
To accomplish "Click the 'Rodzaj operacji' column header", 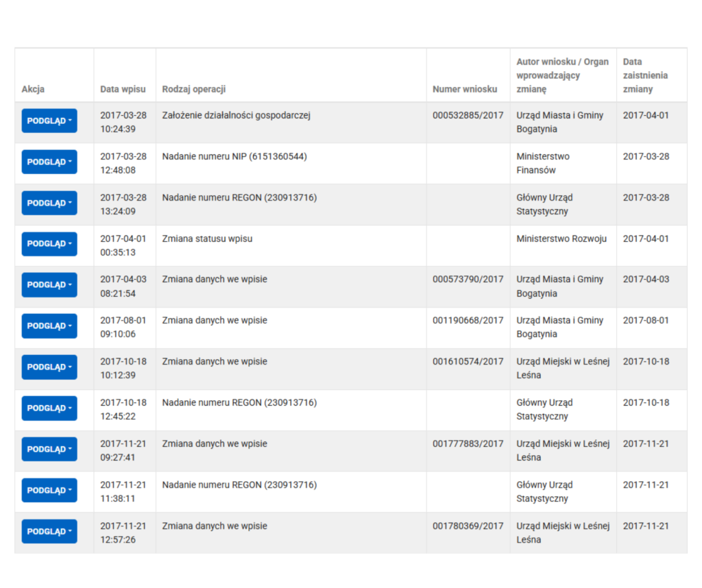I will point(194,89).
